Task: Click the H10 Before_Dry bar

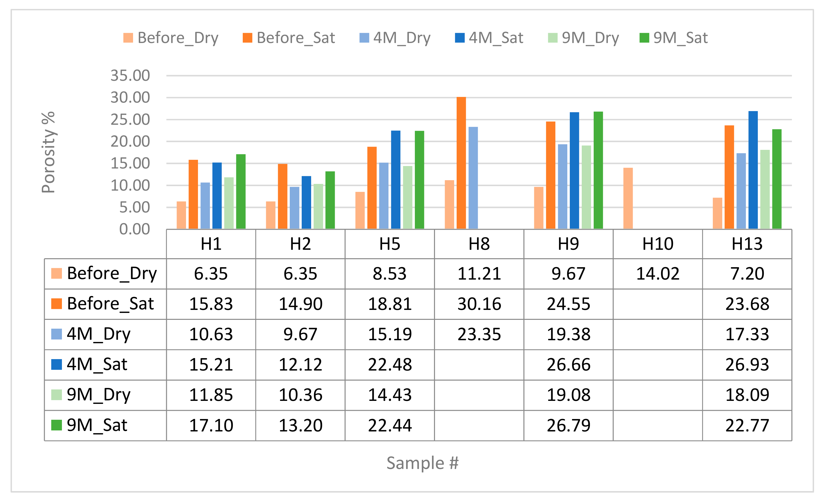Action: point(628,198)
